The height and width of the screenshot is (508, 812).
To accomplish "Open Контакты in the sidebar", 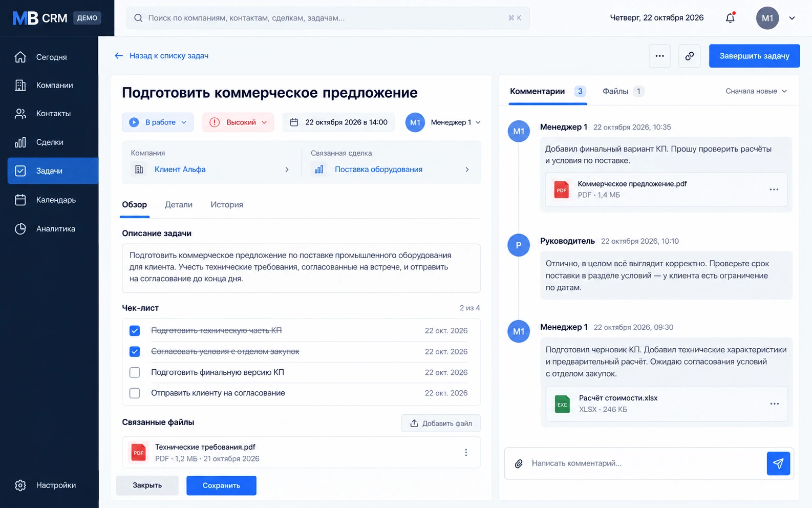I will tap(53, 114).
